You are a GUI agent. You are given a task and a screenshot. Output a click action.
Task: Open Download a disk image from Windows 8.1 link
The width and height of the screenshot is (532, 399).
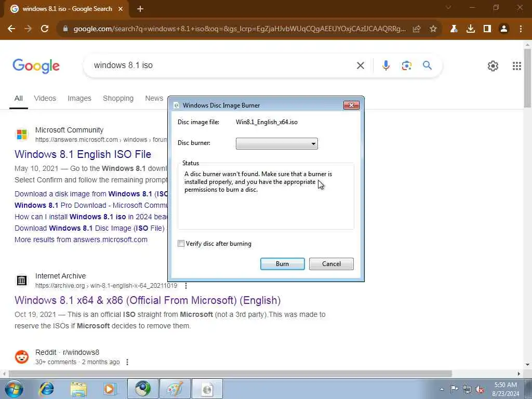click(x=91, y=194)
